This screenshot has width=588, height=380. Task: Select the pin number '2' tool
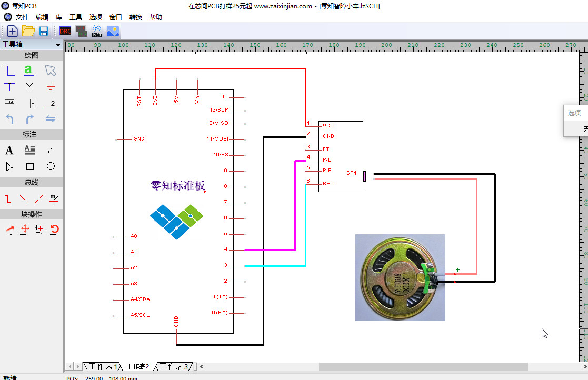51,104
